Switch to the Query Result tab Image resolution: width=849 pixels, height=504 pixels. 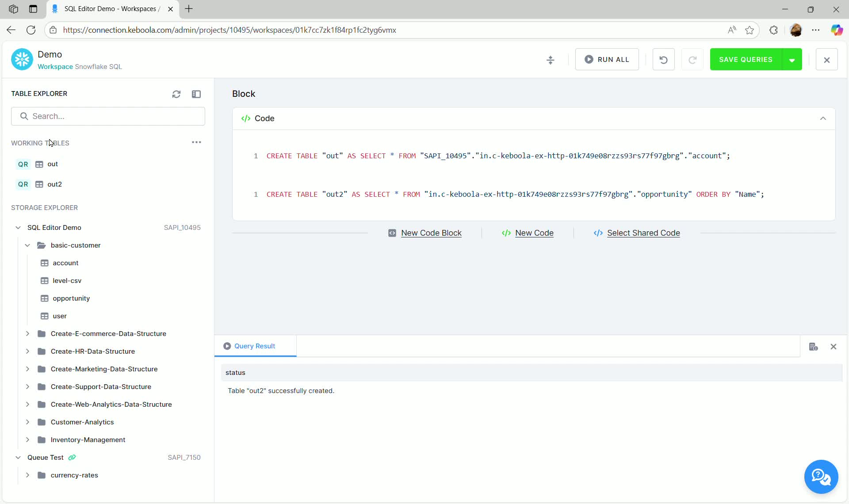click(x=255, y=346)
